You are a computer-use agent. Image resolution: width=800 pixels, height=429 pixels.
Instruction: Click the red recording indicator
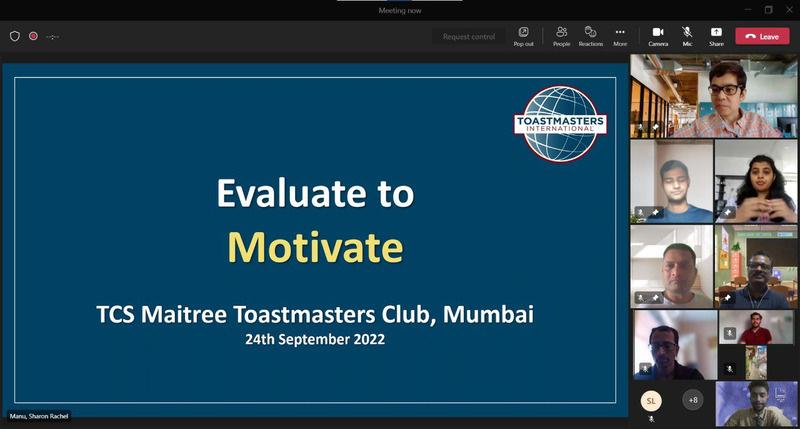tap(33, 36)
